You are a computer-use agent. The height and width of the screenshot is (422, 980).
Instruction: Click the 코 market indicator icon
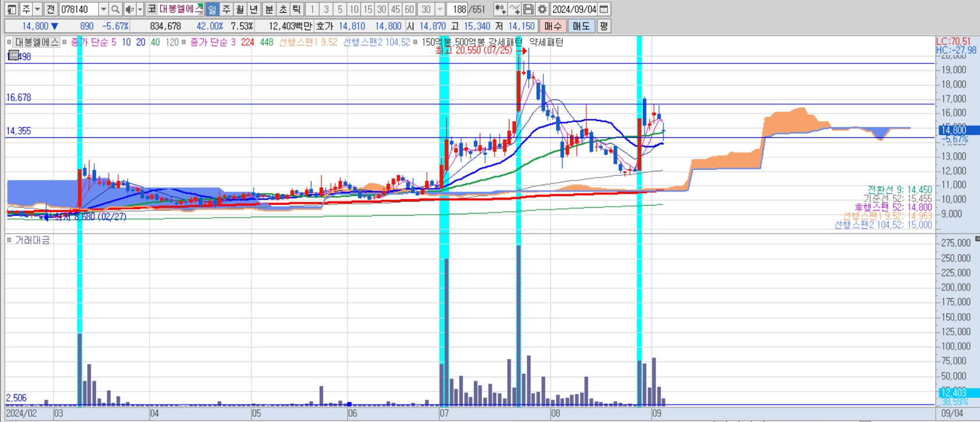[x=151, y=9]
